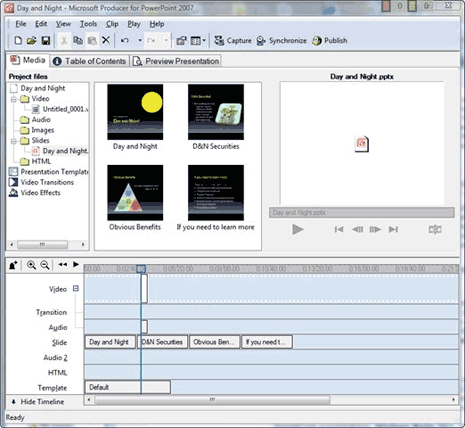Open the Clip menu

[x=112, y=24]
